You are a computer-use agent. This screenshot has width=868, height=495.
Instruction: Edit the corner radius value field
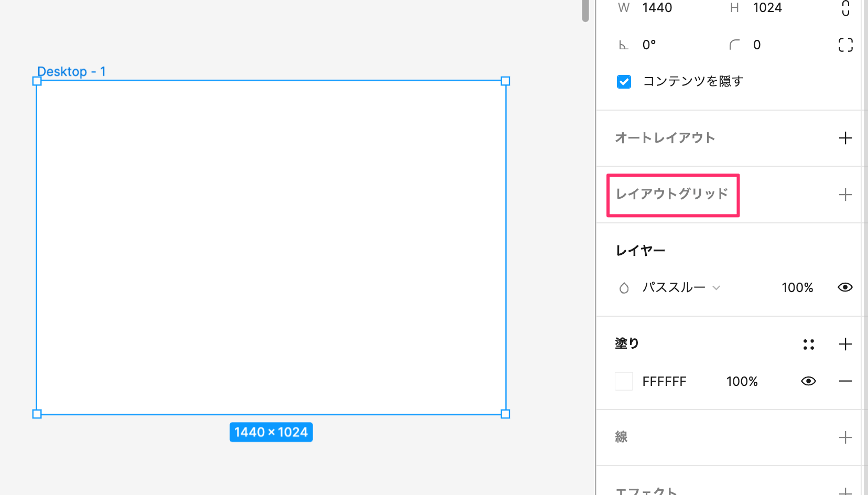[756, 45]
